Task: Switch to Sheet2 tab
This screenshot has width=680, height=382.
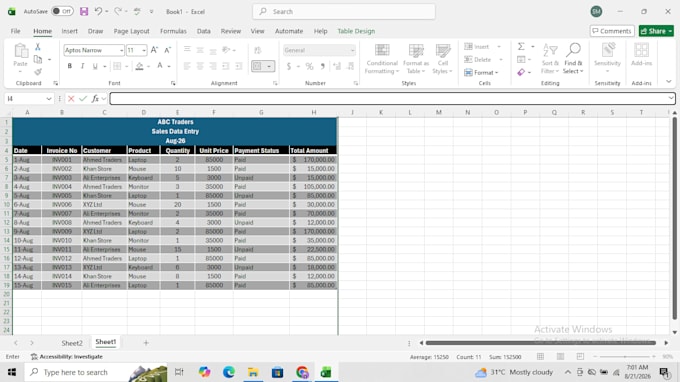Action: (x=72, y=343)
